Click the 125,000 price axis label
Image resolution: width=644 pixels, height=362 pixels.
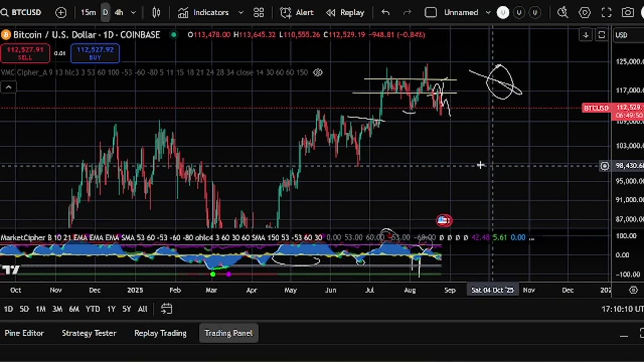pos(629,62)
